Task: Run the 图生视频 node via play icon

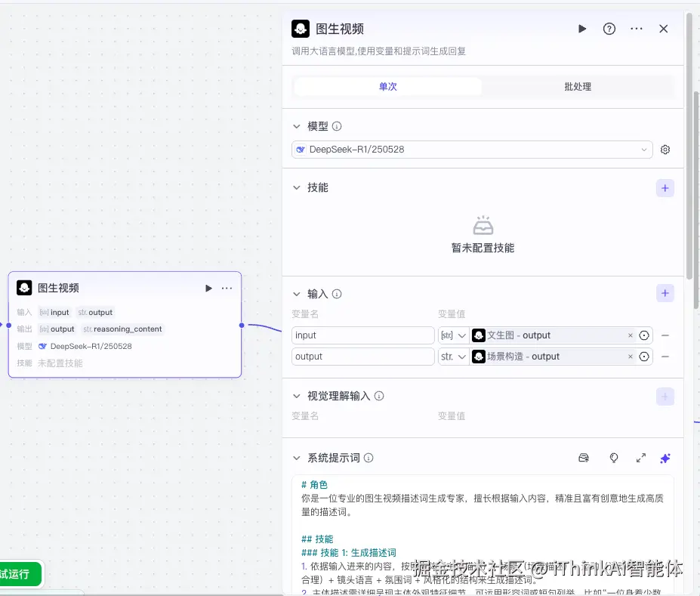Action: pyautogui.click(x=581, y=29)
